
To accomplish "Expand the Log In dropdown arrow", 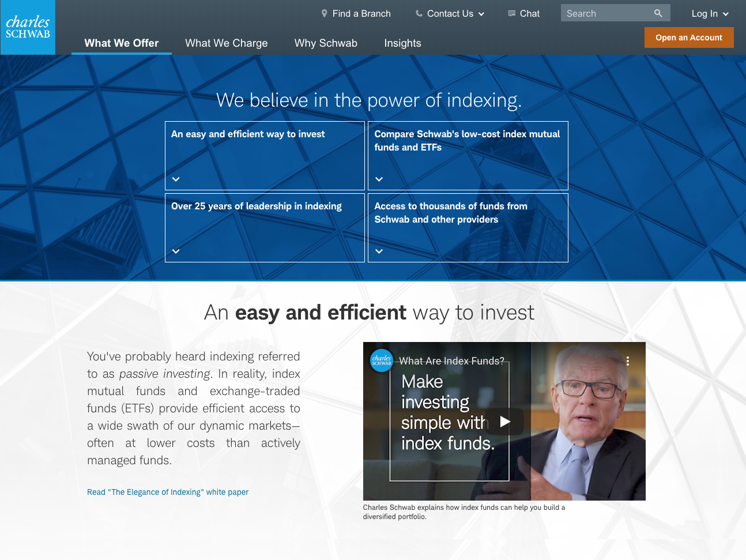I will 726,14.
